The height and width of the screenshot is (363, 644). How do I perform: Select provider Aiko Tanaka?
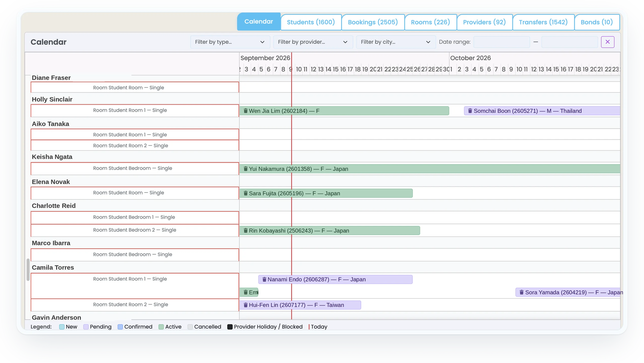50,124
